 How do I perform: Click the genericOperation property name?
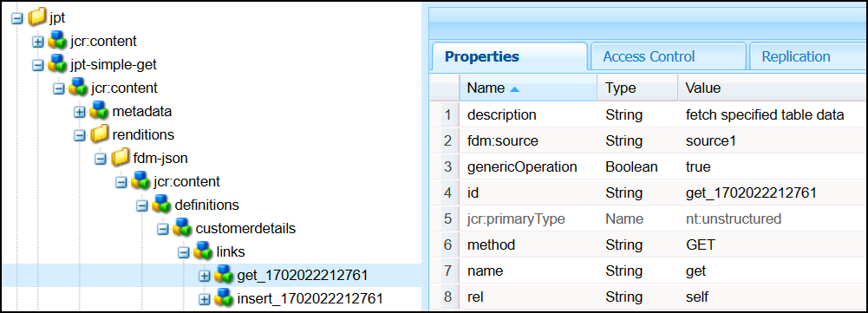click(x=522, y=166)
